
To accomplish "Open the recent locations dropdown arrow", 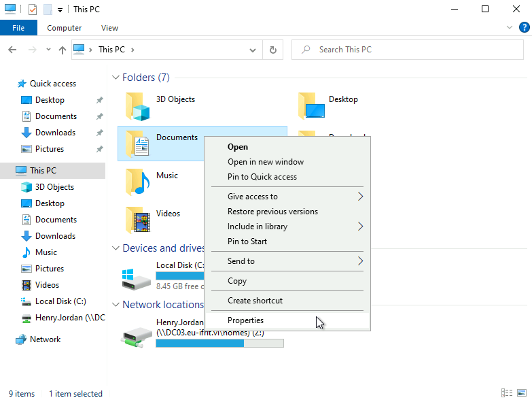I will pyautogui.click(x=48, y=50).
